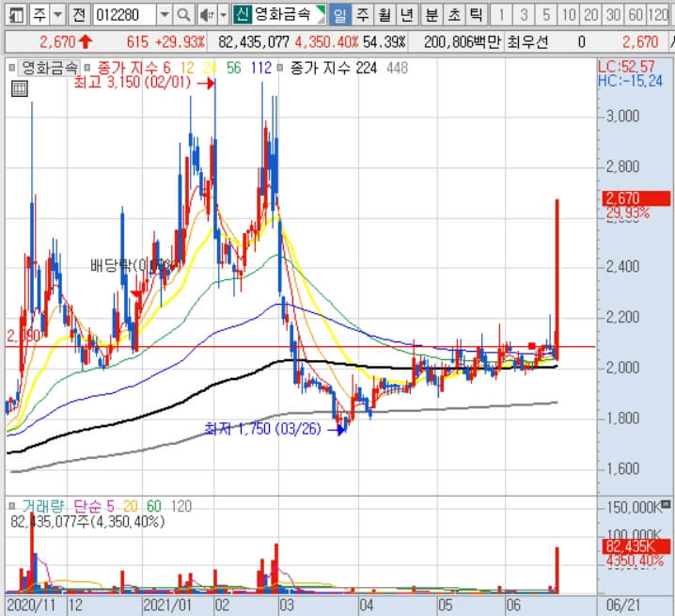Choose interval 5 button
The height and width of the screenshot is (616, 675).
pyautogui.click(x=546, y=15)
